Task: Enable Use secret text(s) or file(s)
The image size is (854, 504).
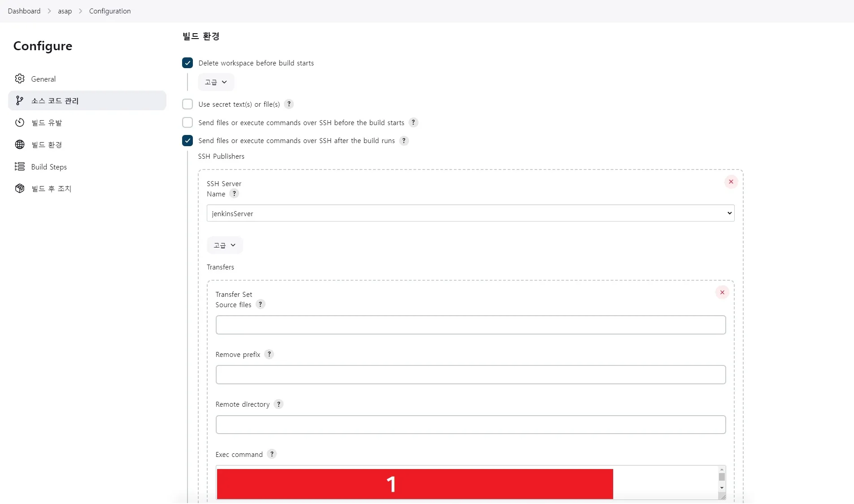Action: [187, 104]
